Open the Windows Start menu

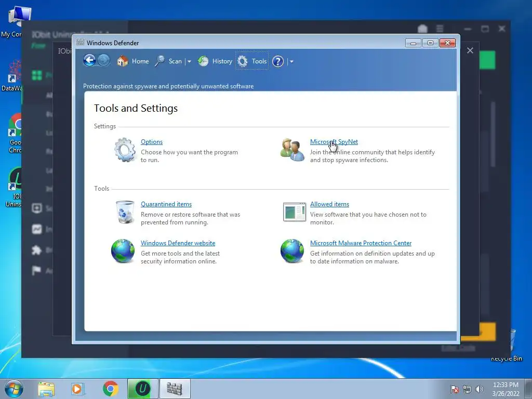click(14, 389)
